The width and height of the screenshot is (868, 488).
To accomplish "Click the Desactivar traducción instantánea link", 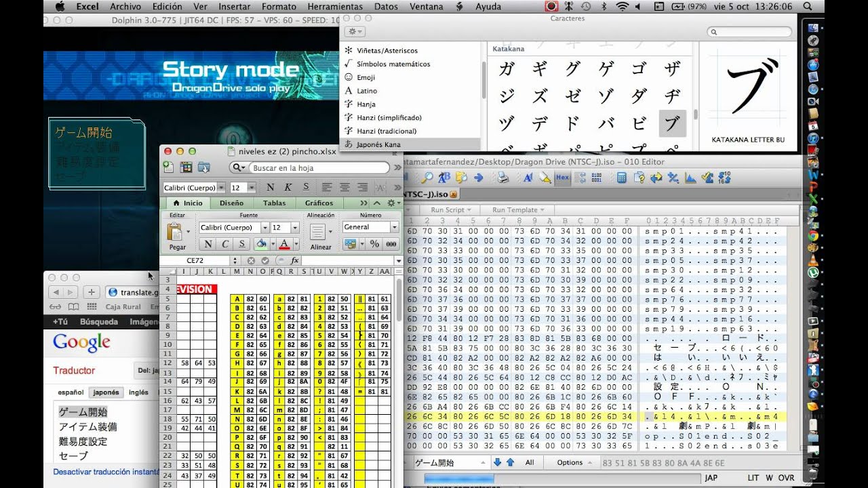I will (x=105, y=472).
